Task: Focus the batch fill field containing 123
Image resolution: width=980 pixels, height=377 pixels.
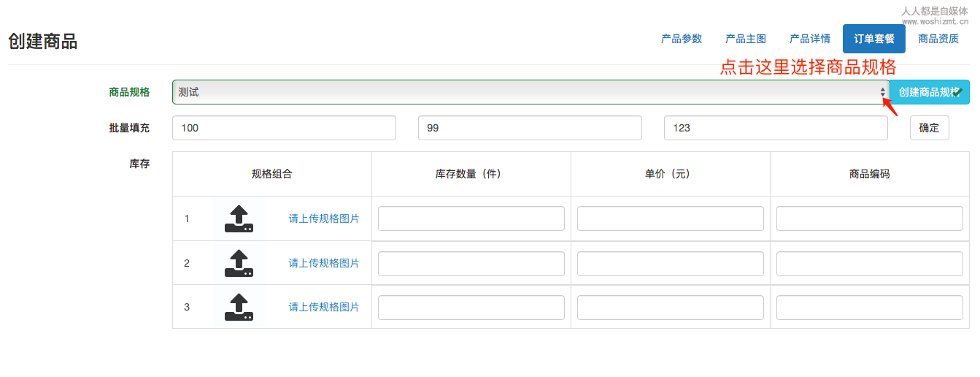Action: point(776,128)
